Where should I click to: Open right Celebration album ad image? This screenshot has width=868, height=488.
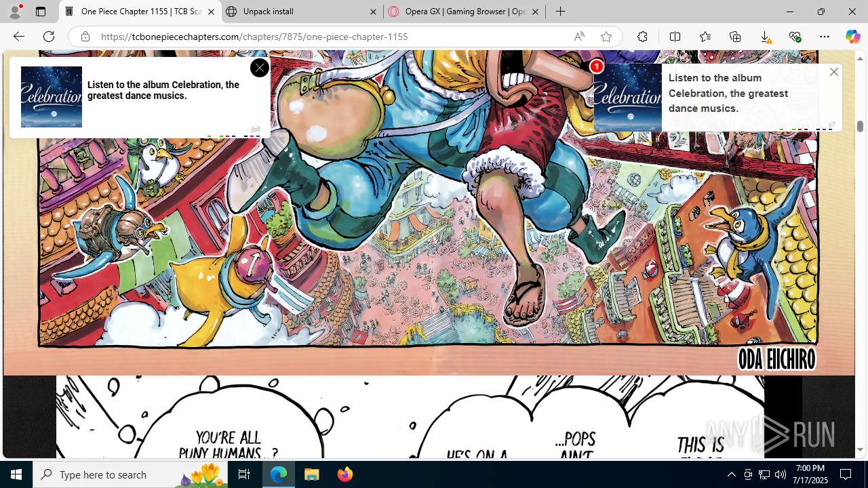pyautogui.click(x=627, y=97)
